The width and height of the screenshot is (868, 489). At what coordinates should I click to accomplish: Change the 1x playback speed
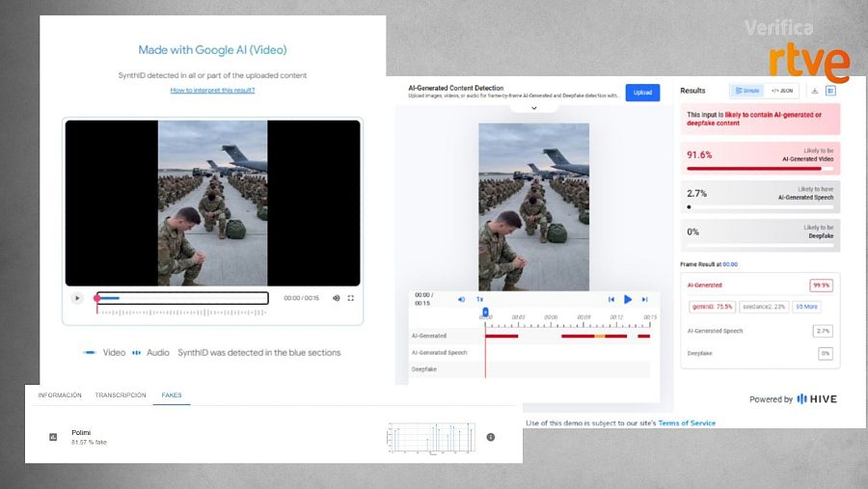point(479,299)
